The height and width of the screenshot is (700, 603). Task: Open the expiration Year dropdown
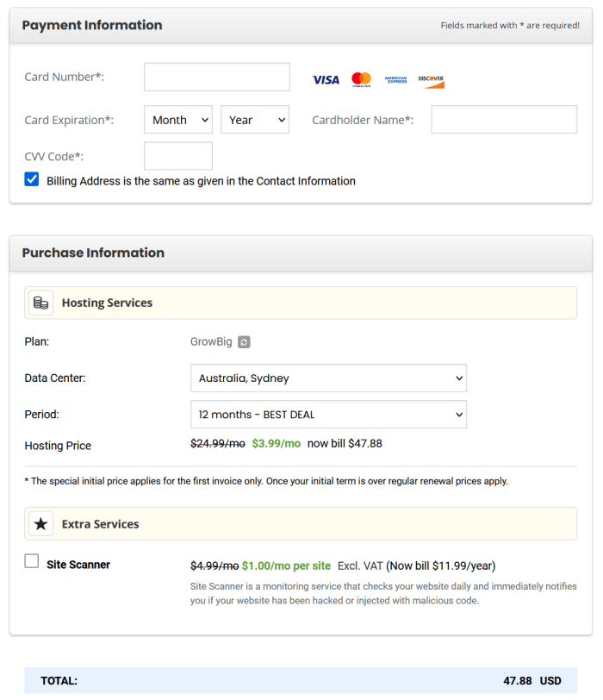click(255, 120)
